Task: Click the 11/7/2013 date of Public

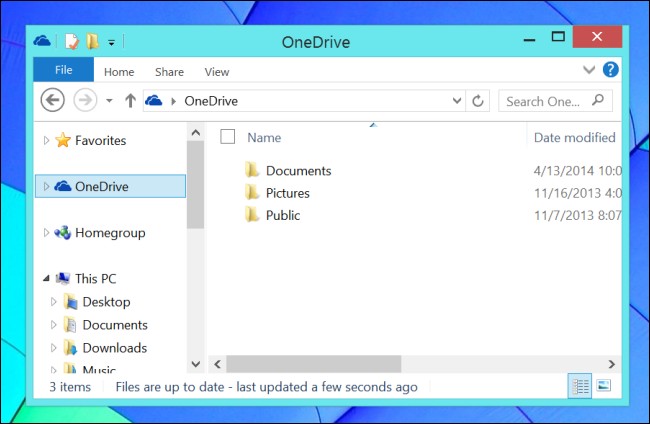Action: [577, 216]
